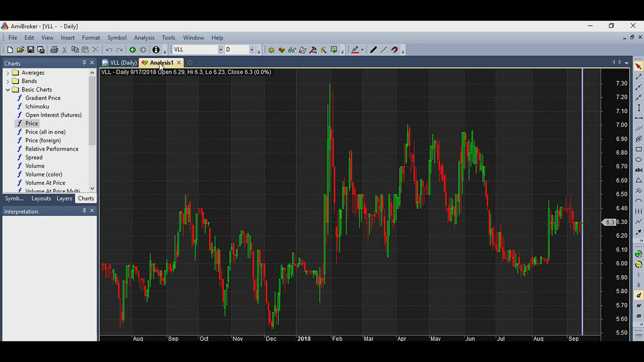Switch to the Layers panel tab
644x362 pixels.
[x=64, y=198]
